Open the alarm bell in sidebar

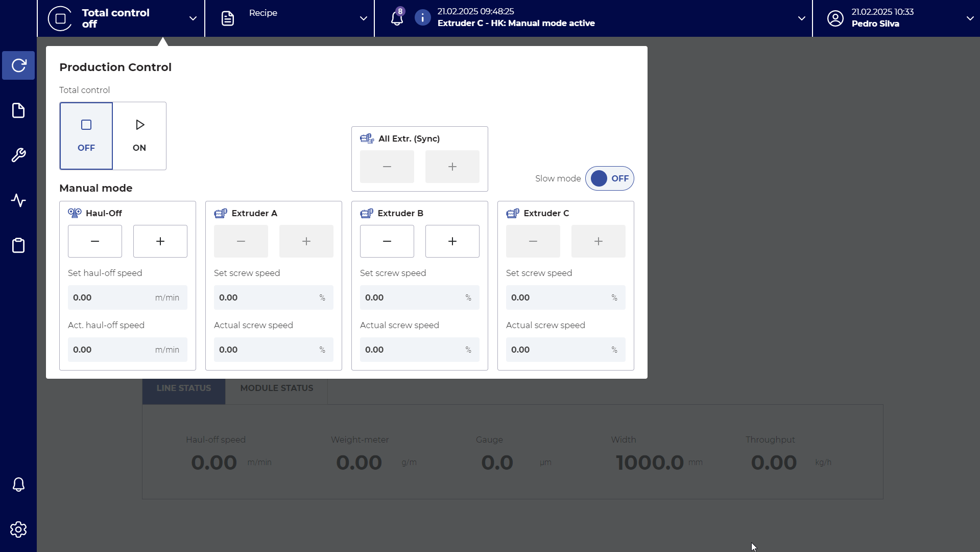pyautogui.click(x=18, y=485)
